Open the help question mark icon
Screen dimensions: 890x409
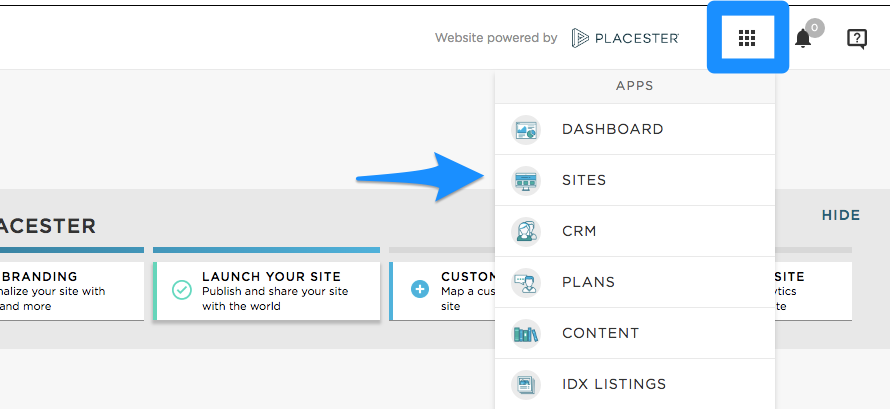coord(857,39)
